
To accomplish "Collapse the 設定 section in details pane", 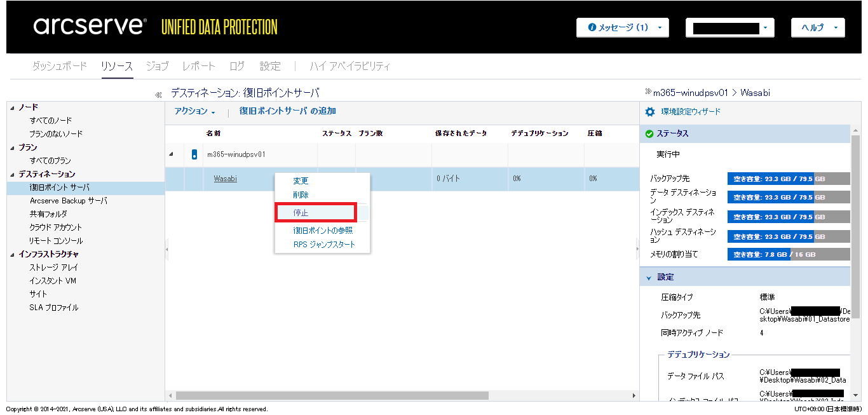I will pos(649,278).
